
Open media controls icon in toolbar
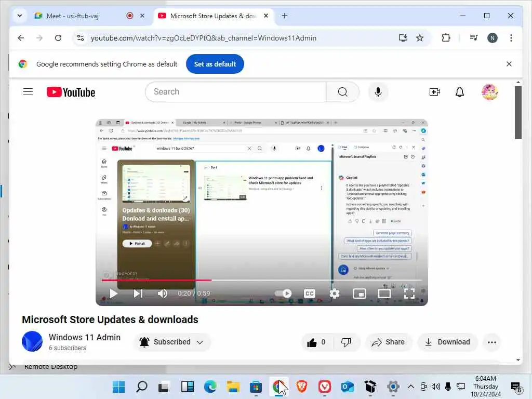474,38
